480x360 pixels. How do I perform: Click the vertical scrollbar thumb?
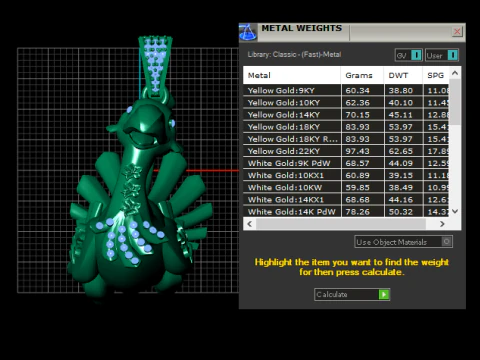coord(455,102)
